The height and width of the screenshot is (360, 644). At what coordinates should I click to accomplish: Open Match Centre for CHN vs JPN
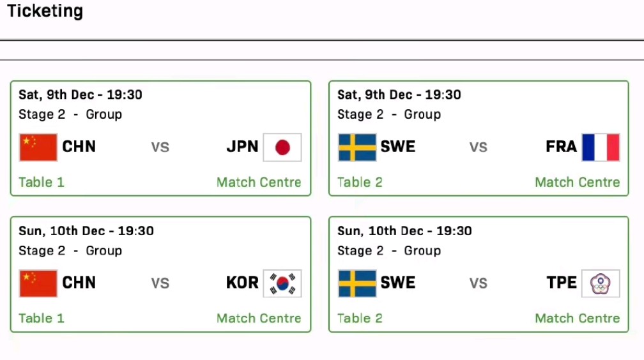[x=259, y=182]
